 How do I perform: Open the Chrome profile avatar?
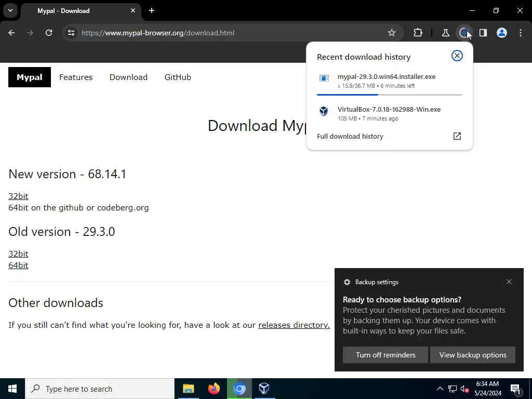tap(502, 33)
